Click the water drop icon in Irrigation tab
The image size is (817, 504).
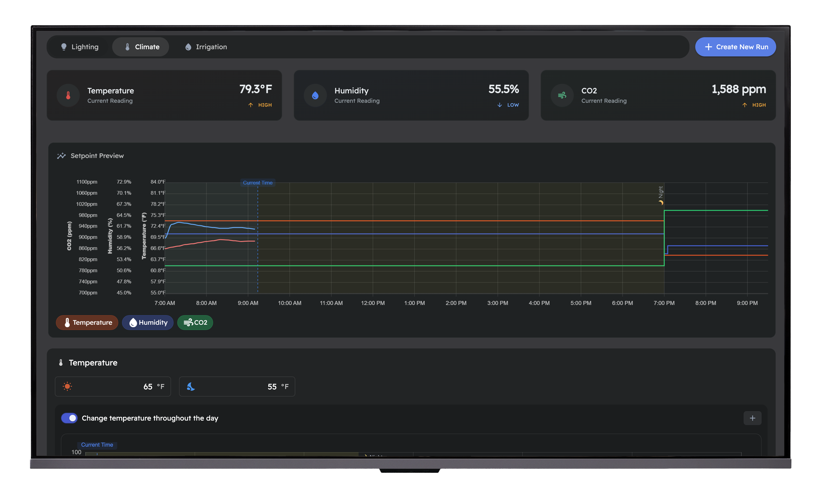click(188, 47)
